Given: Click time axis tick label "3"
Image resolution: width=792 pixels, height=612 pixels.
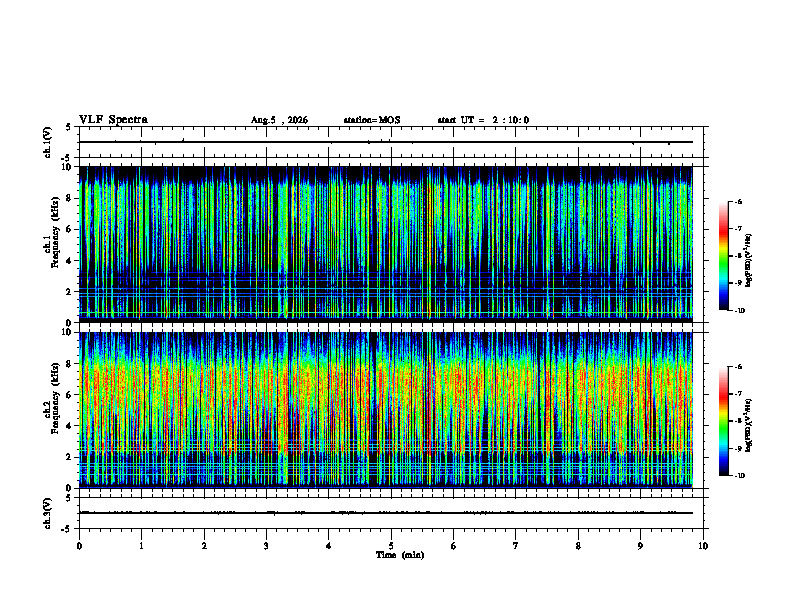Looking at the screenshot, I should click(x=266, y=546).
